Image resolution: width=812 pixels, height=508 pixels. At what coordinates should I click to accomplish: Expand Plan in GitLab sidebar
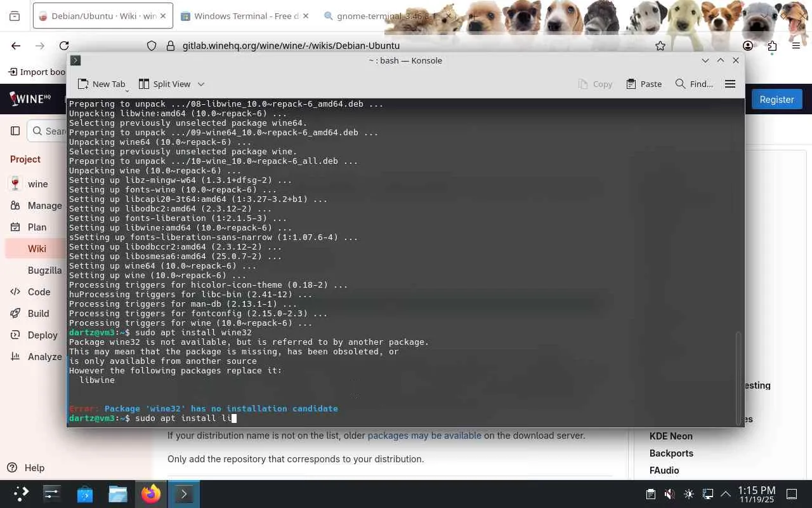point(37,227)
